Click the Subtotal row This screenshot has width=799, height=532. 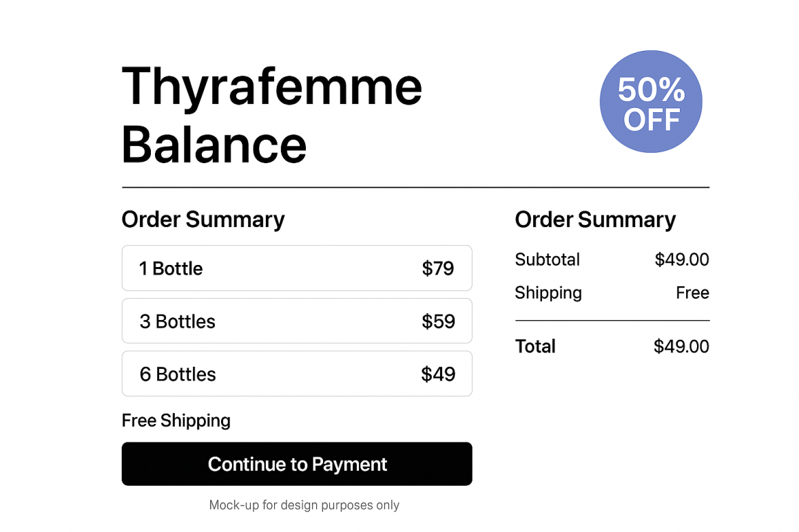(x=547, y=259)
